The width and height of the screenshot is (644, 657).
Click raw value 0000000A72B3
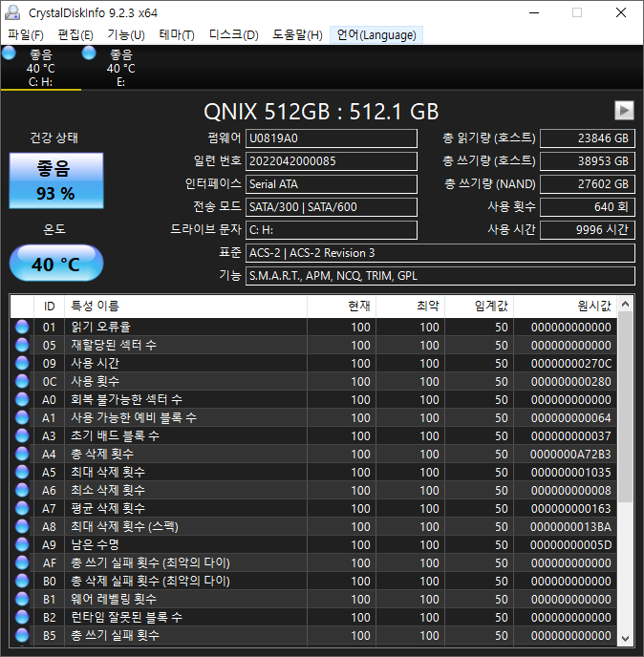[570, 455]
